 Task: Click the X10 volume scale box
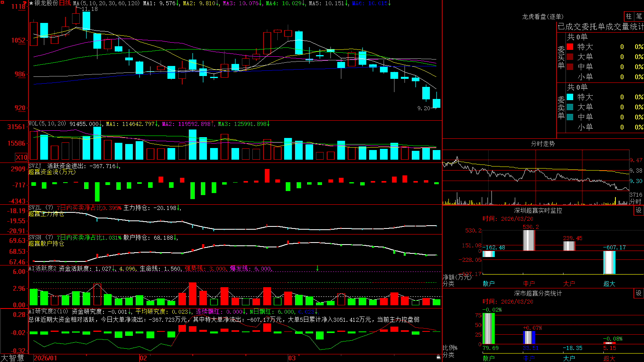click(x=21, y=157)
